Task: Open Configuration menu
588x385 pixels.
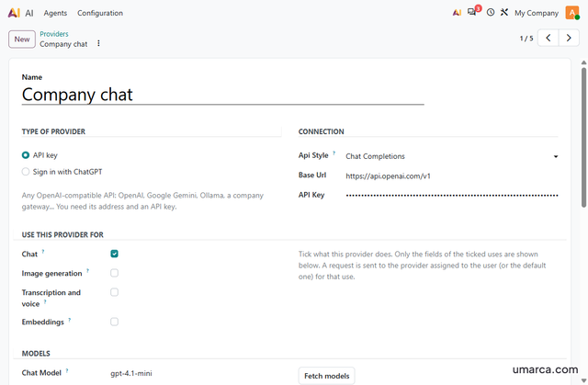Action: tap(100, 13)
